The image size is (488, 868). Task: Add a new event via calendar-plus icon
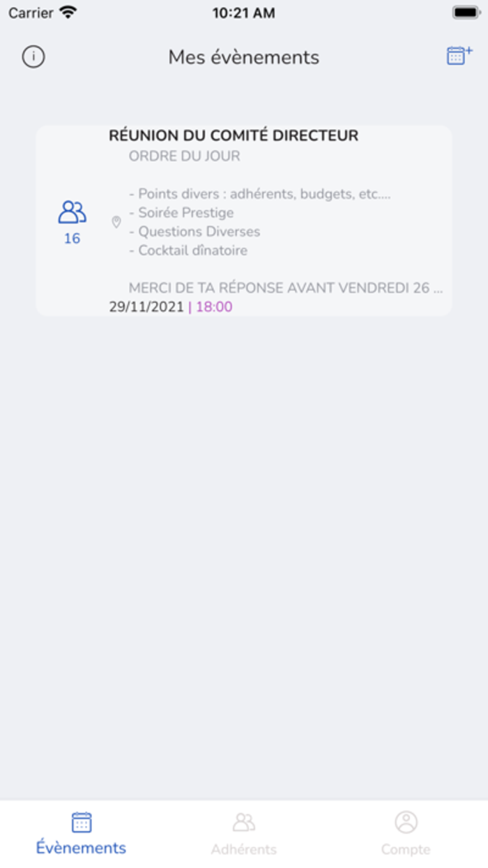coord(459,56)
